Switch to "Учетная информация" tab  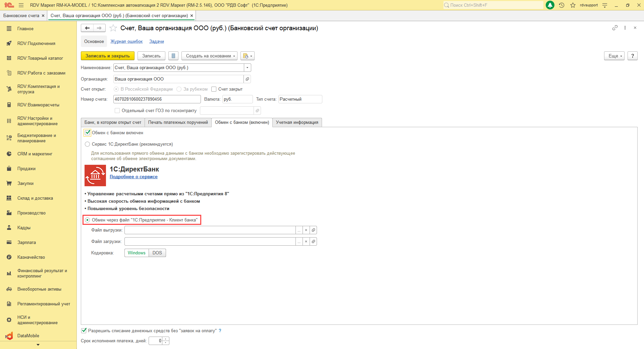point(297,122)
